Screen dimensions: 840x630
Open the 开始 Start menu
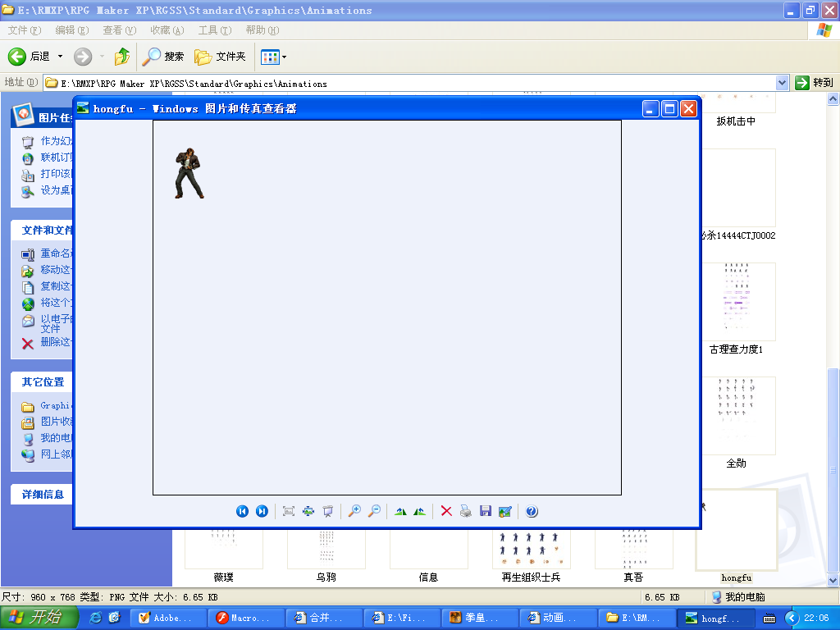pyautogui.click(x=38, y=618)
